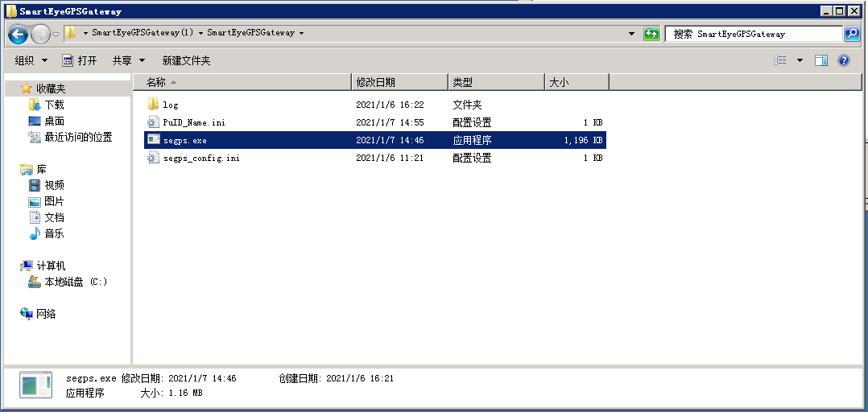The width and height of the screenshot is (868, 412).
Task: Click the 新建文件夹 button
Action: 186,60
